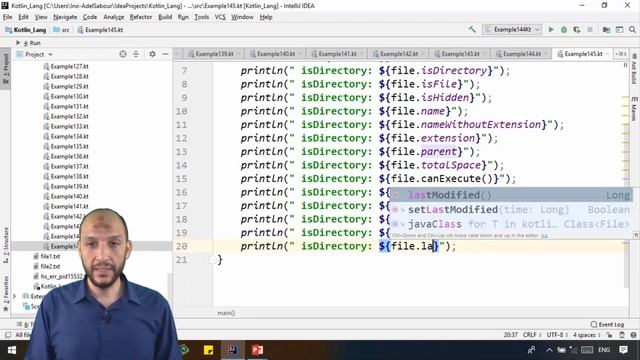The height and width of the screenshot is (360, 640).
Task: Select the javaClass completion suggestion
Action: click(x=511, y=224)
